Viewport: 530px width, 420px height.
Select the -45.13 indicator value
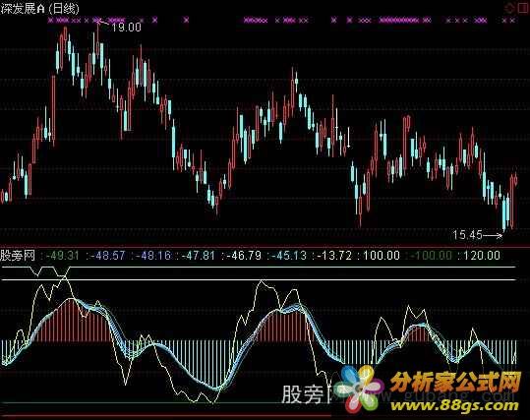289,256
